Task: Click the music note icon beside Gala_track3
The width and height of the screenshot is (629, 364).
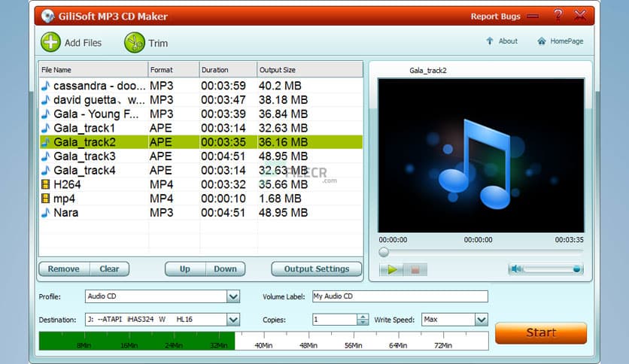Action: 46,156
